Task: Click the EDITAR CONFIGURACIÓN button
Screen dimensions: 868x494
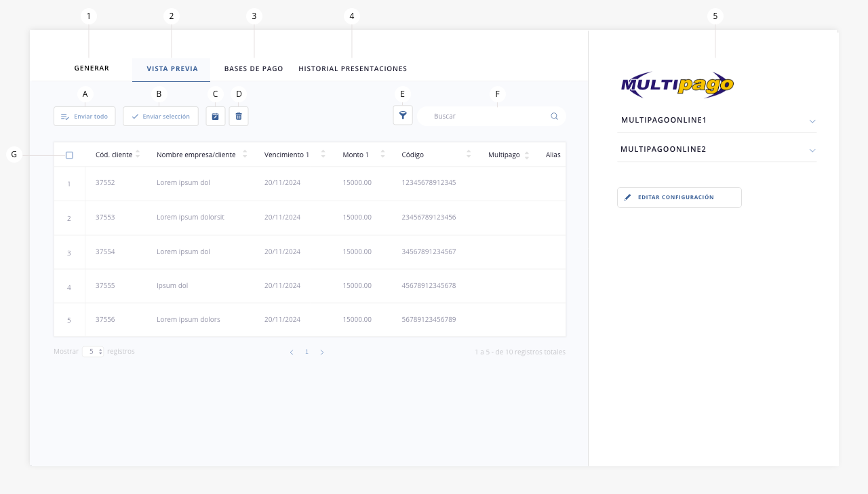Action: pos(679,197)
